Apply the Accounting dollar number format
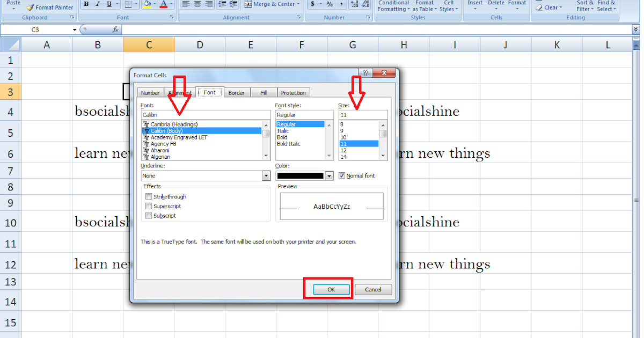The width and height of the screenshot is (644, 338). point(313,4)
